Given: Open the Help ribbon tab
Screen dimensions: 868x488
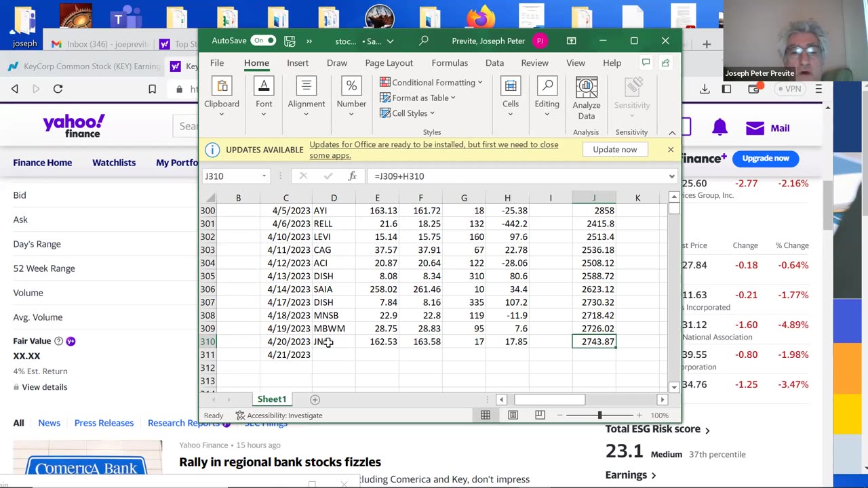Looking at the screenshot, I should tap(612, 63).
